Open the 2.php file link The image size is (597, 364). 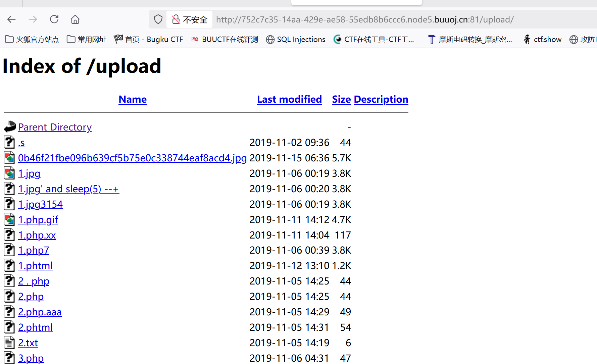(x=31, y=297)
